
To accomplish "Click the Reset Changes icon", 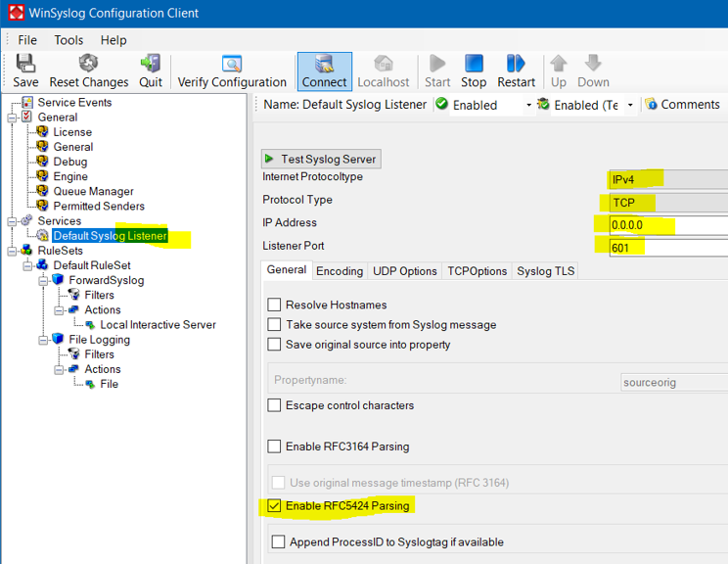I will click(88, 64).
